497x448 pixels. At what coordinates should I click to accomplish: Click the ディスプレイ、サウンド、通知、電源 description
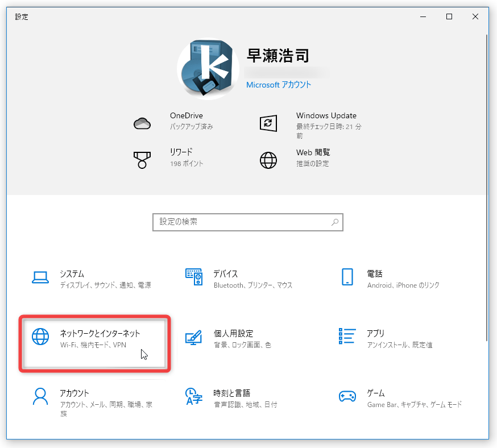click(106, 285)
